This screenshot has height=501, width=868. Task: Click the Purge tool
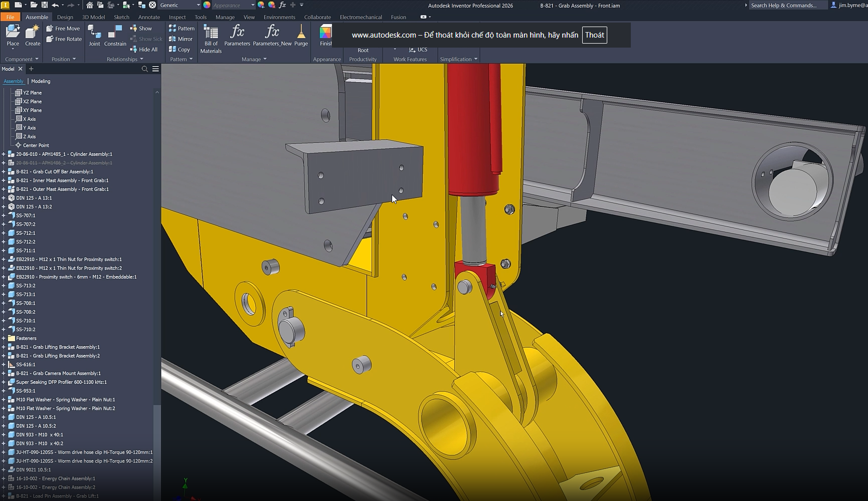pyautogui.click(x=301, y=36)
